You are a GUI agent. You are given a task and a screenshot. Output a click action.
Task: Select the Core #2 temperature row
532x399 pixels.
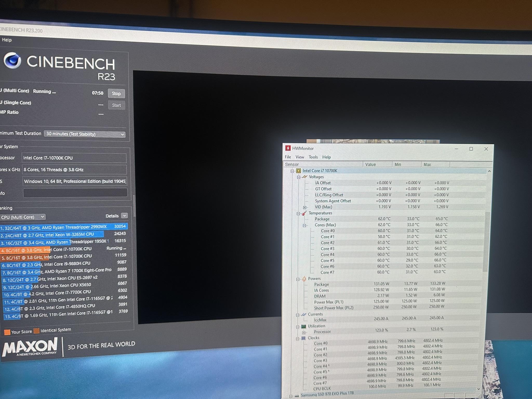[384, 243]
